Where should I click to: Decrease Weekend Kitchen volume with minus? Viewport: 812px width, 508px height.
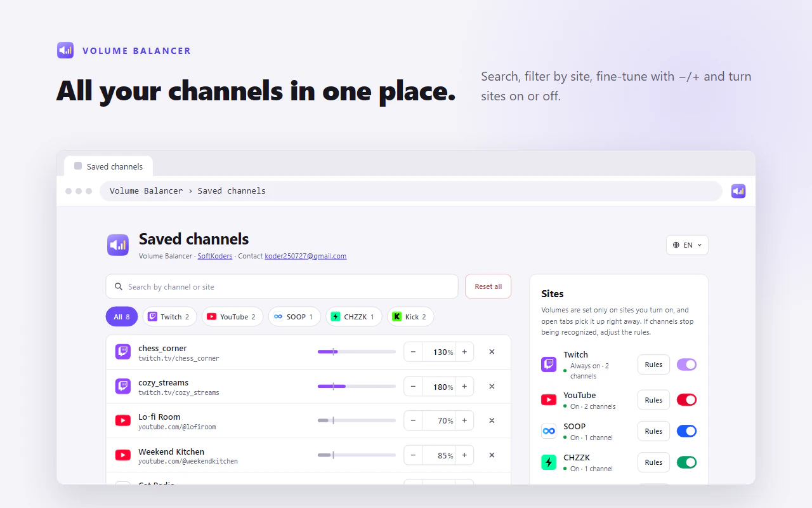[414, 455]
